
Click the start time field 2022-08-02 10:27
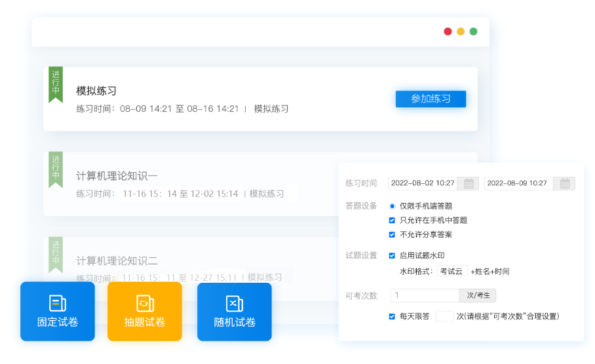(423, 183)
